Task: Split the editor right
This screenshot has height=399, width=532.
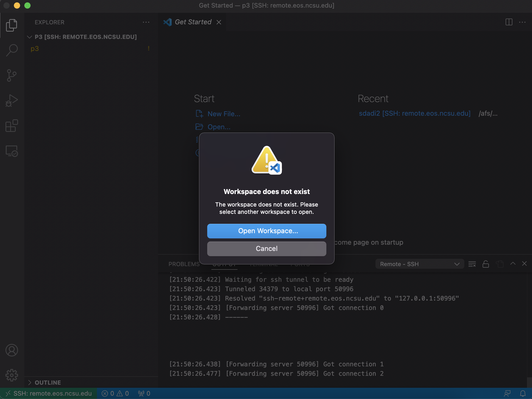Action: click(x=509, y=22)
